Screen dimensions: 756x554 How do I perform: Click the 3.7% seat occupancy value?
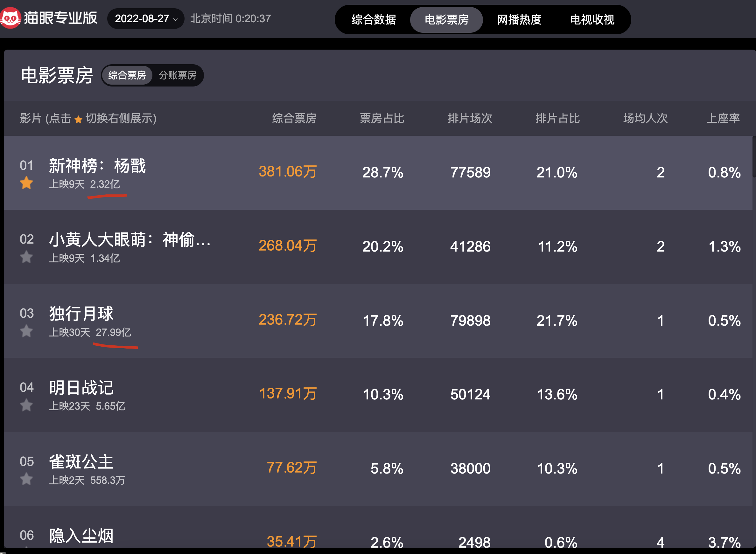click(724, 543)
